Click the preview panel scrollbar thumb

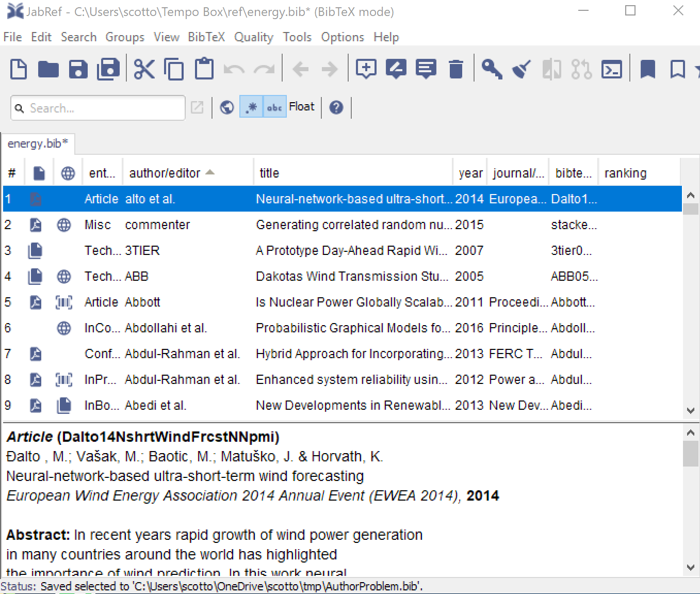click(691, 453)
